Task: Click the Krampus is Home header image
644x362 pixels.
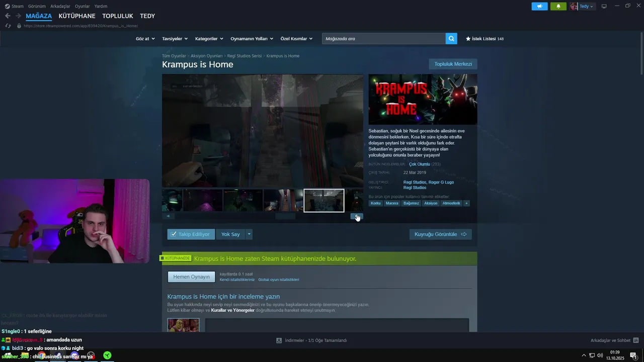Action: [423, 100]
